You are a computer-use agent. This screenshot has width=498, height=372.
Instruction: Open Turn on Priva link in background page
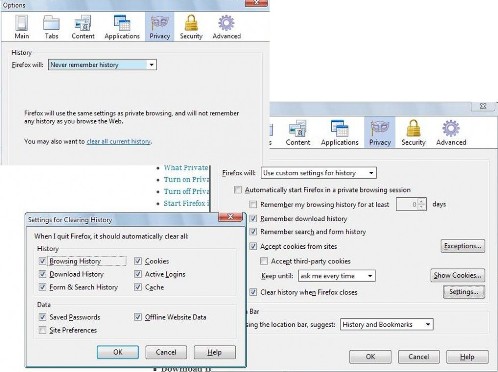[x=186, y=179]
